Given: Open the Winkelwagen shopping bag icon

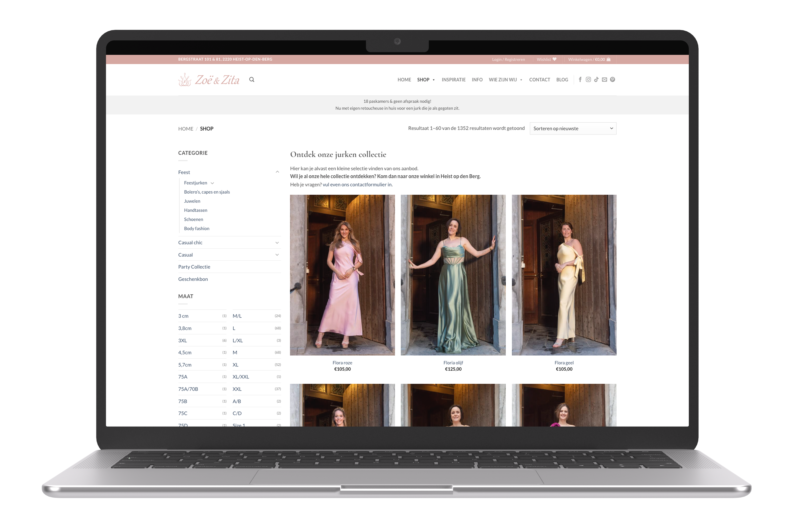Looking at the screenshot, I should pyautogui.click(x=609, y=59).
